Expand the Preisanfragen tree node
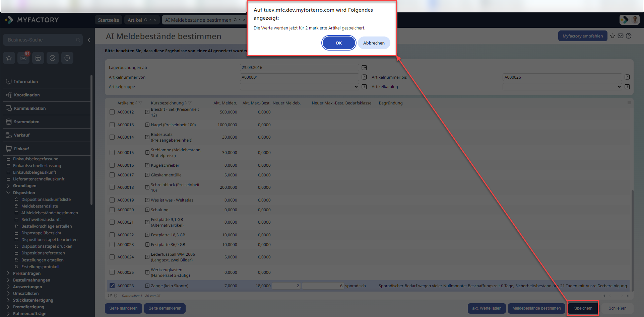The width and height of the screenshot is (644, 317). point(8,273)
